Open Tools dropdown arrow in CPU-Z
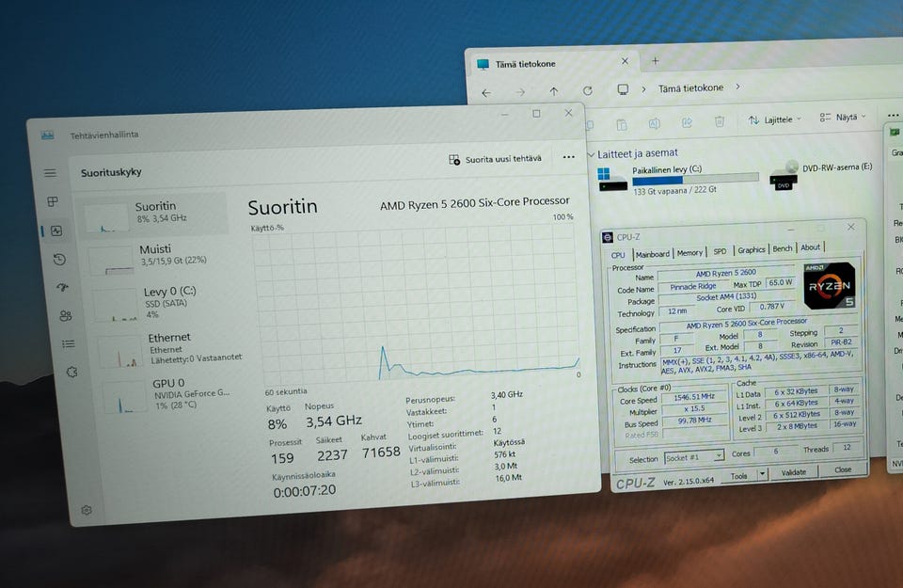This screenshot has width=903, height=588. click(x=763, y=474)
